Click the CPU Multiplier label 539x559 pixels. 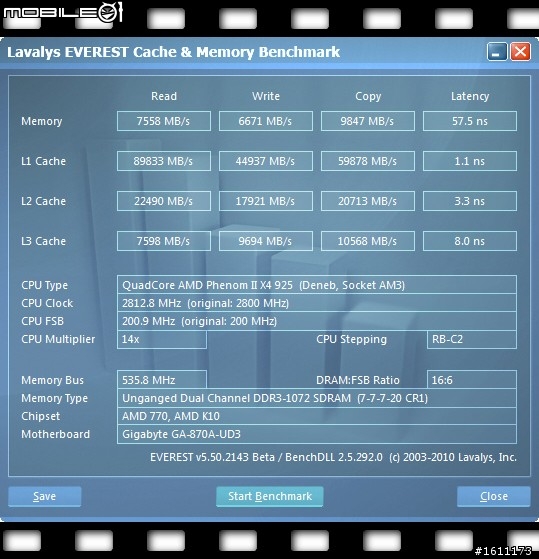point(58,339)
